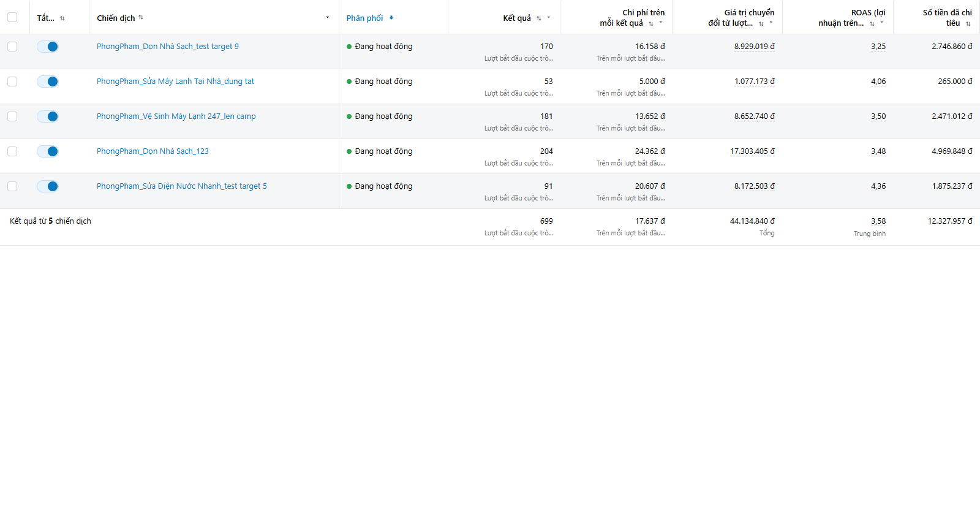Tick the select-all campaigns checkbox in header

pyautogui.click(x=12, y=17)
